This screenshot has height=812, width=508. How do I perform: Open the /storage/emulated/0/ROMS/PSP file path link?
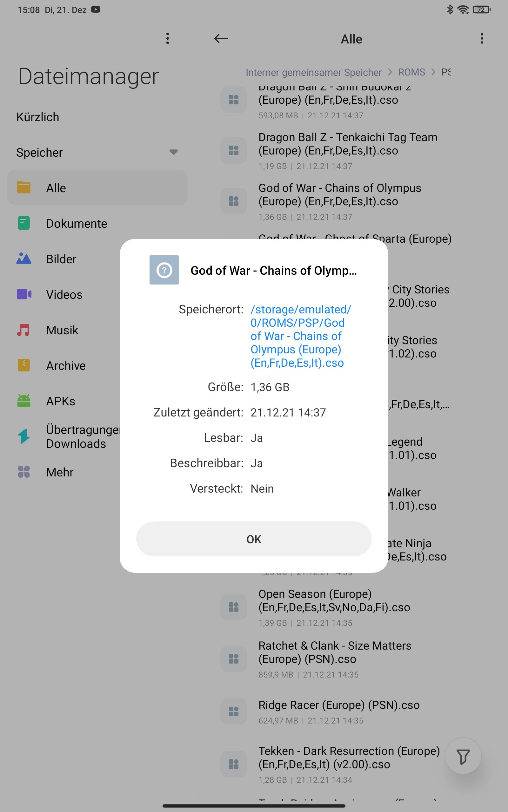click(301, 336)
